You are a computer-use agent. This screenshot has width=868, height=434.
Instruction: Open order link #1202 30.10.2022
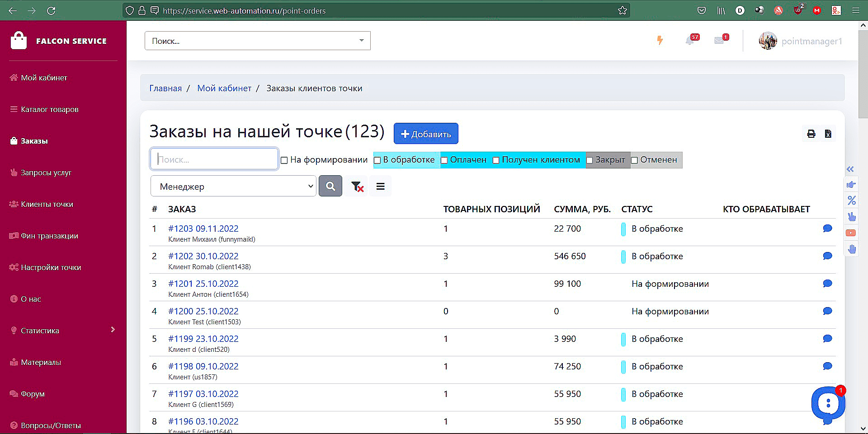[x=203, y=256]
